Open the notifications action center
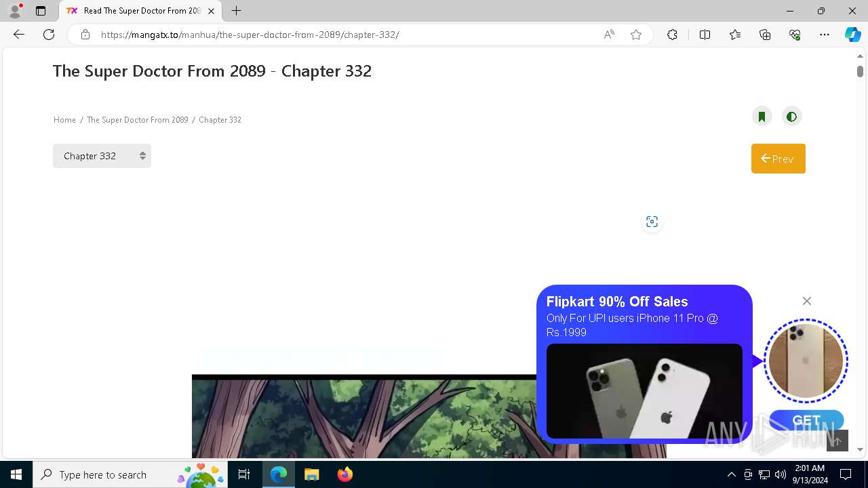868x488 pixels. coord(846,474)
